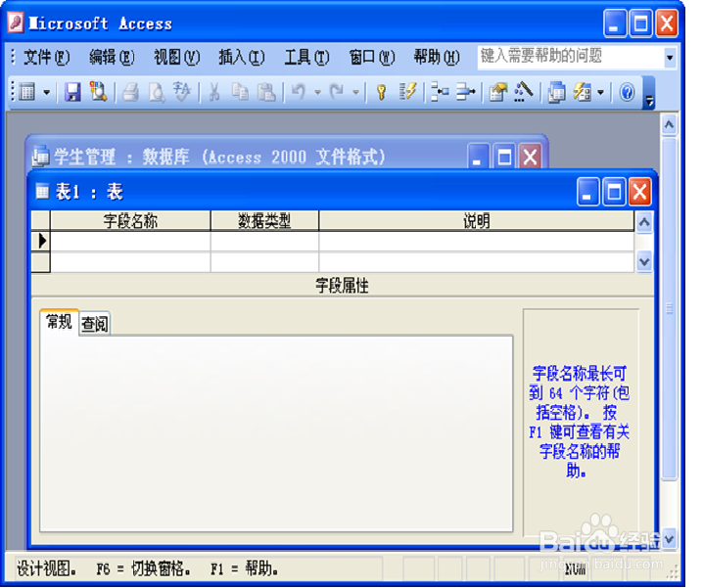Click the first row's data type cell

click(264, 241)
